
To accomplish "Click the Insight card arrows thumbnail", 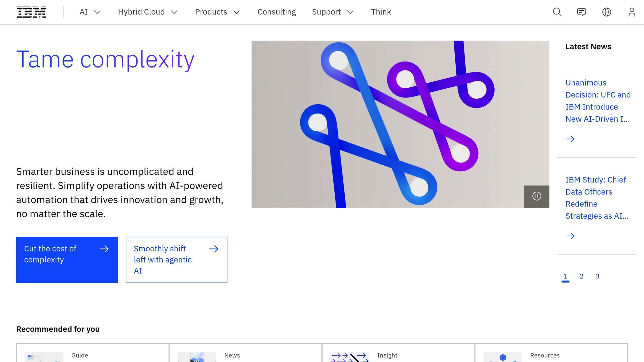I will (349, 357).
